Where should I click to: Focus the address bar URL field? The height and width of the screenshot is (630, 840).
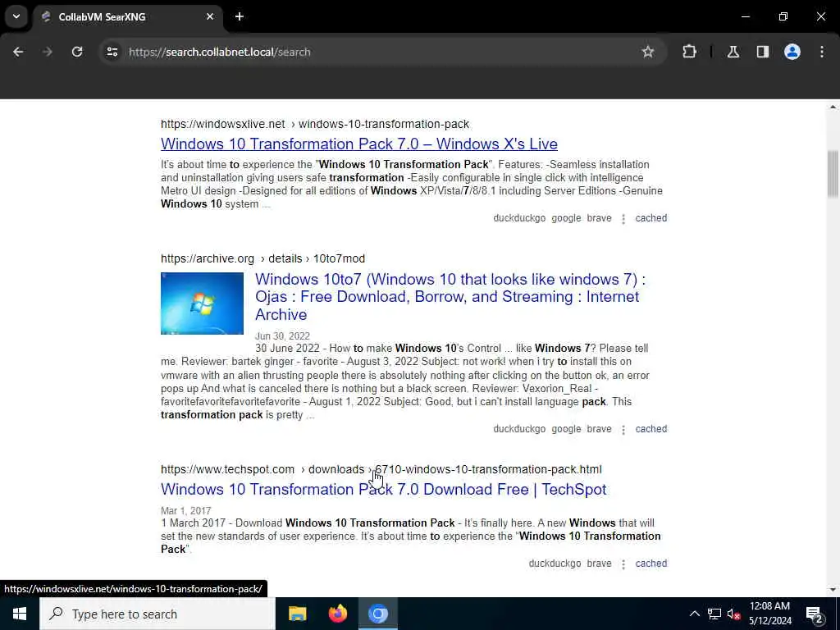(375, 52)
